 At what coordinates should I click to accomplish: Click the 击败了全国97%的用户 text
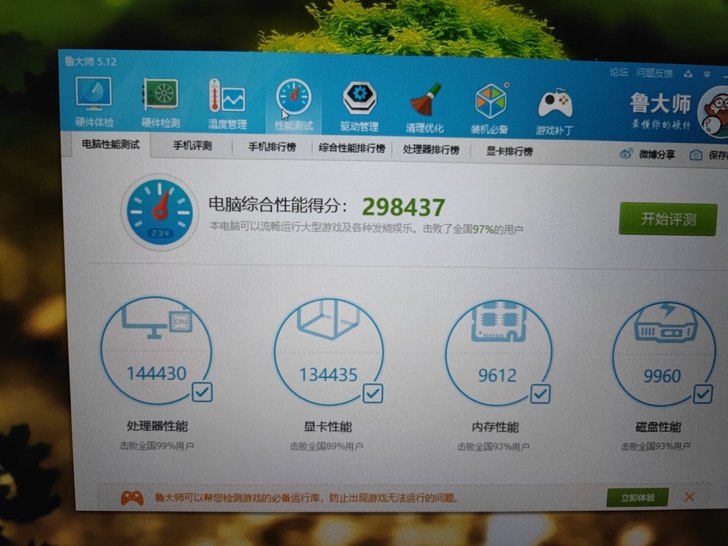(x=473, y=229)
